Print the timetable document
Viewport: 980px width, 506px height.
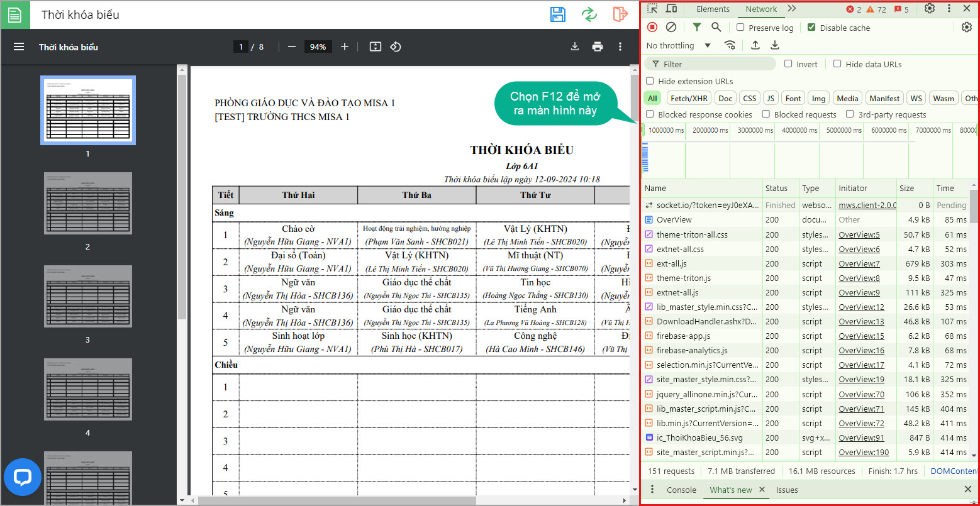[x=597, y=47]
